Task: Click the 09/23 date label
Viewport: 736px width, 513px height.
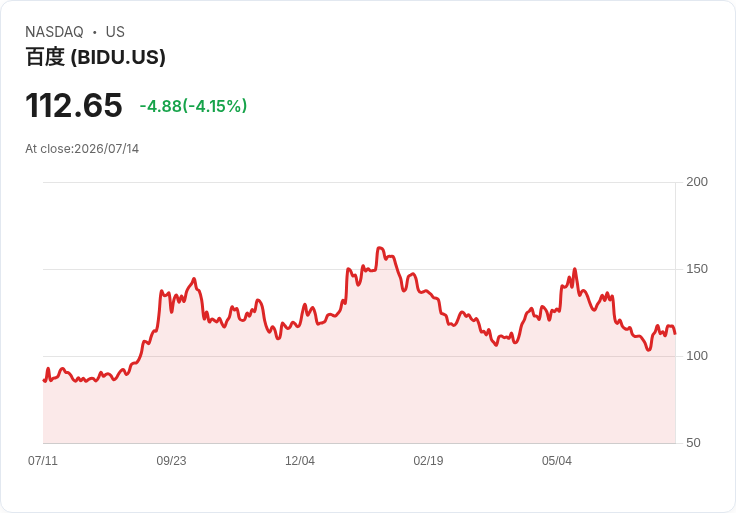Action: click(x=171, y=460)
